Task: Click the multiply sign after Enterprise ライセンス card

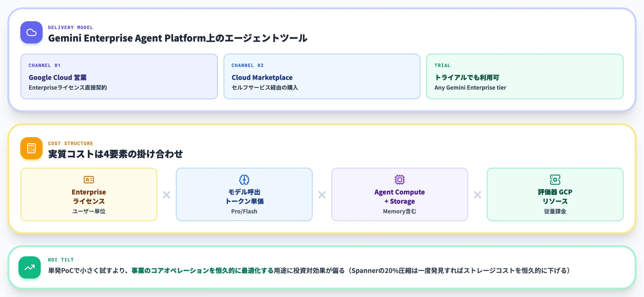Action: click(x=167, y=195)
